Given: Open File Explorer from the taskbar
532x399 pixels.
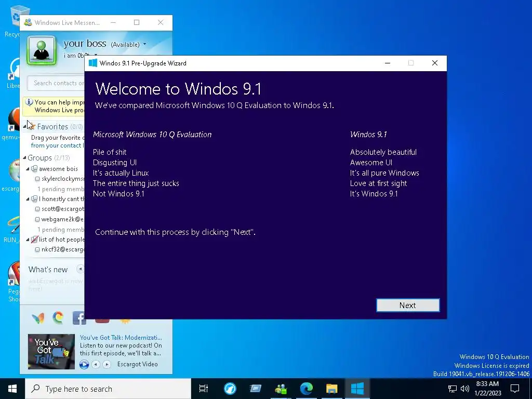Looking at the screenshot, I should pos(332,389).
